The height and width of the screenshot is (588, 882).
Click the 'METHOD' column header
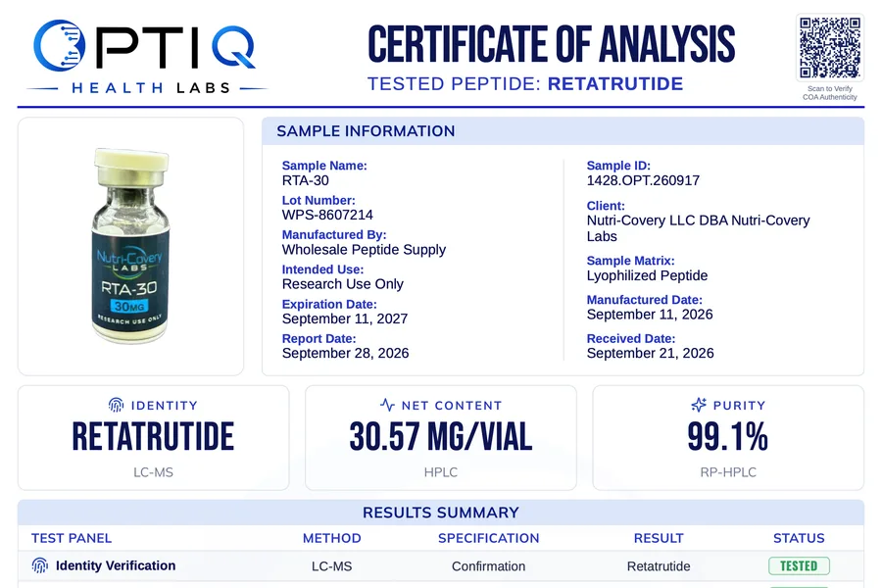point(332,538)
